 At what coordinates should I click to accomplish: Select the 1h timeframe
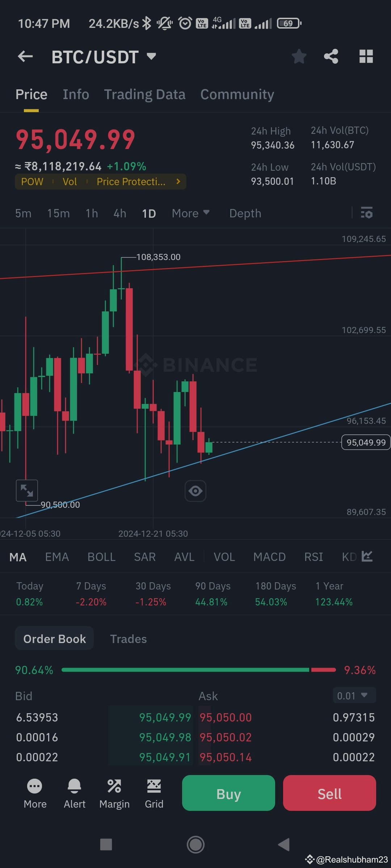pyautogui.click(x=92, y=213)
